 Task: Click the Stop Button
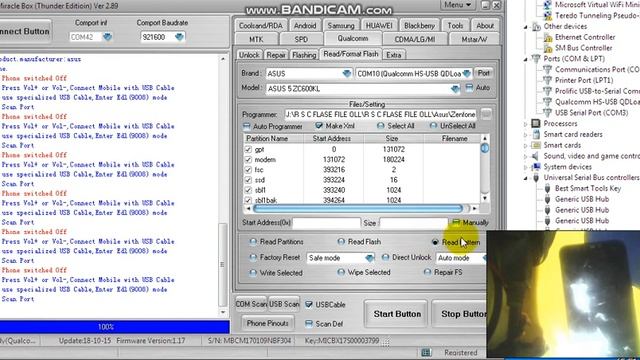(460, 314)
